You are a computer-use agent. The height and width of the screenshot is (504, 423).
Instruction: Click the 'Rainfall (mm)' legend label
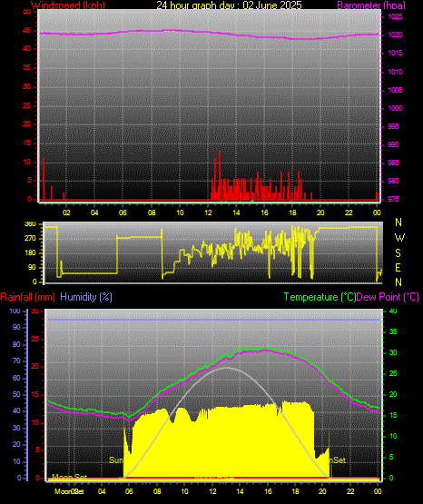click(x=27, y=297)
